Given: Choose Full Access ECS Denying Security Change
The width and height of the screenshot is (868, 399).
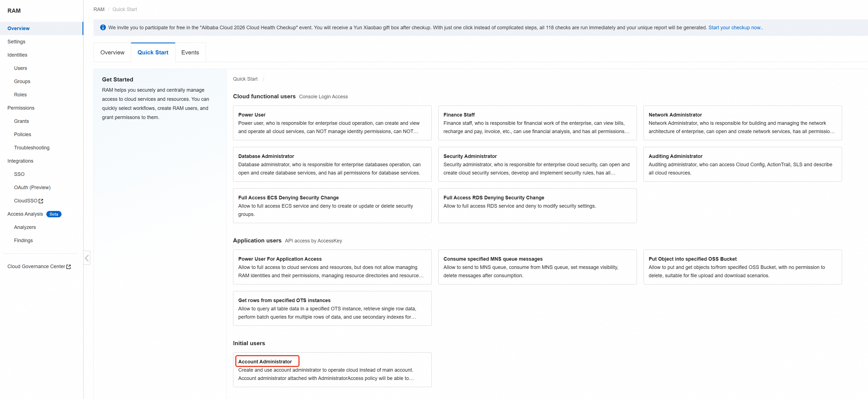Looking at the screenshot, I should point(332,206).
